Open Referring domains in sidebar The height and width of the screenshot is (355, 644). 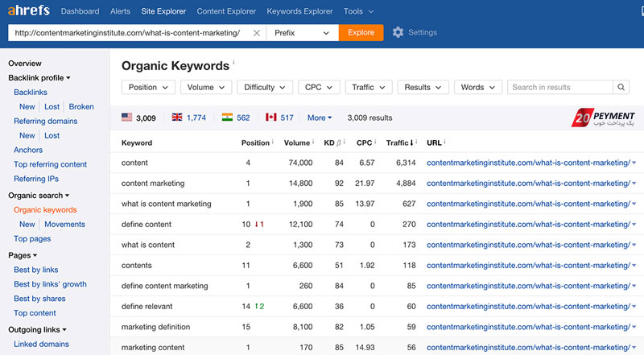[x=46, y=121]
